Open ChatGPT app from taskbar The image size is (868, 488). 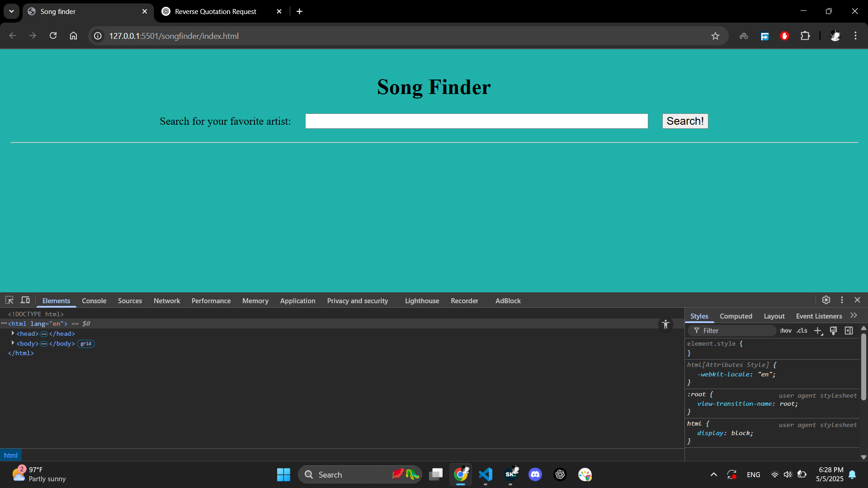pyautogui.click(x=560, y=474)
